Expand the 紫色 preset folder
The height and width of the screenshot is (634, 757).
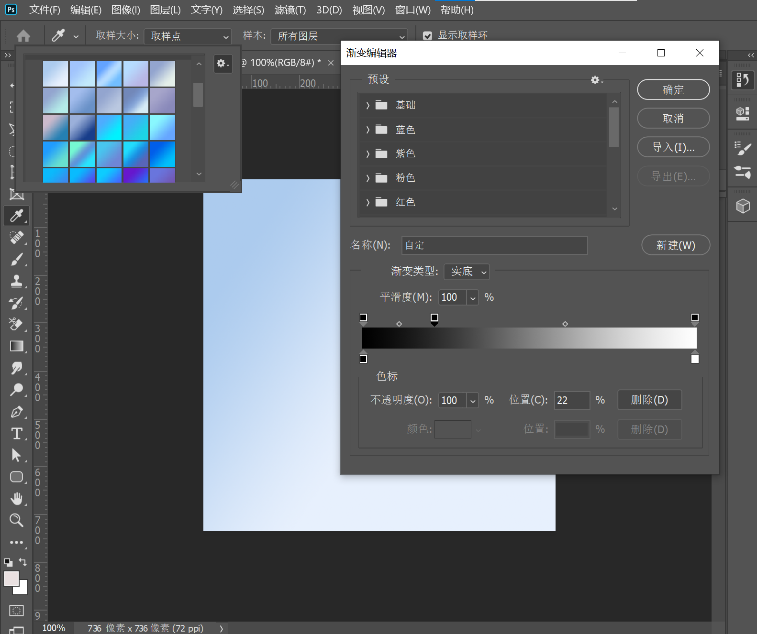coord(367,154)
